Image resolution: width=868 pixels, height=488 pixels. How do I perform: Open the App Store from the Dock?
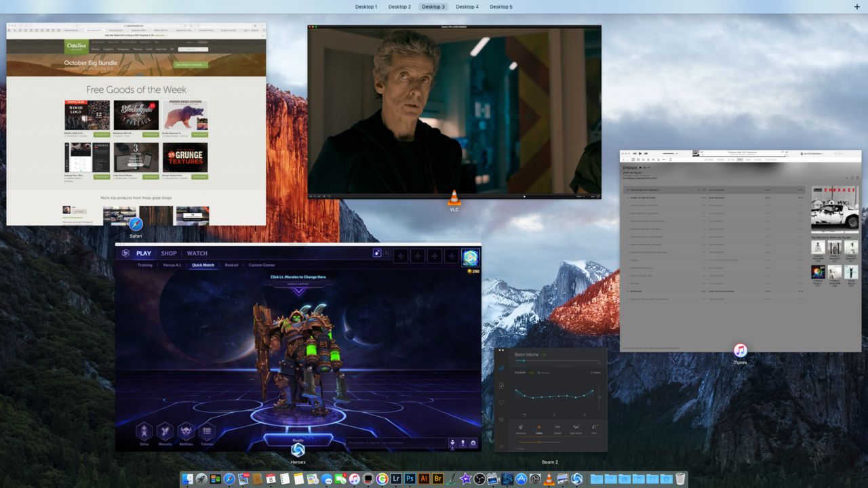pos(521,479)
